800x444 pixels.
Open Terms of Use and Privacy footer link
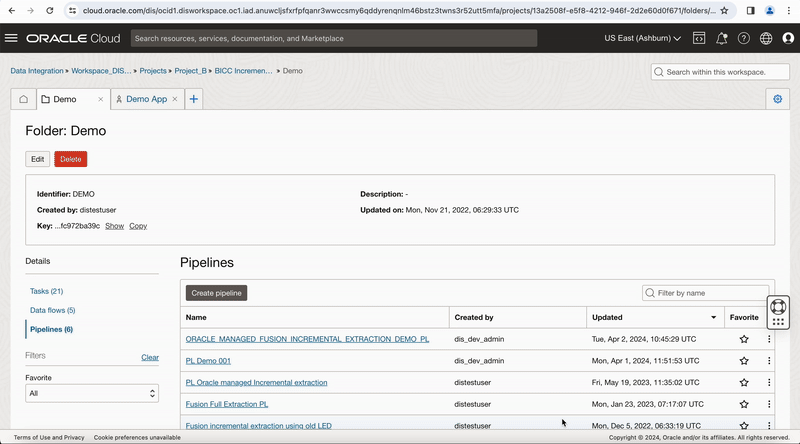click(x=49, y=437)
